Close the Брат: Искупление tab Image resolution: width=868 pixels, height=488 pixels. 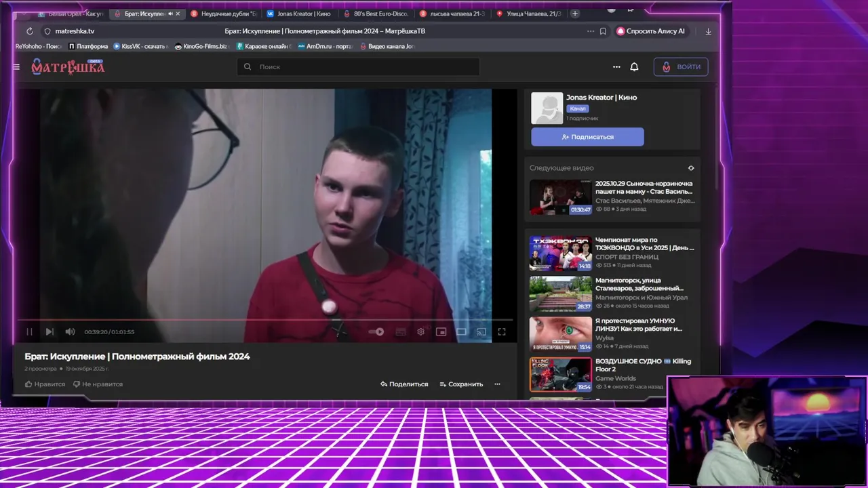tap(178, 14)
